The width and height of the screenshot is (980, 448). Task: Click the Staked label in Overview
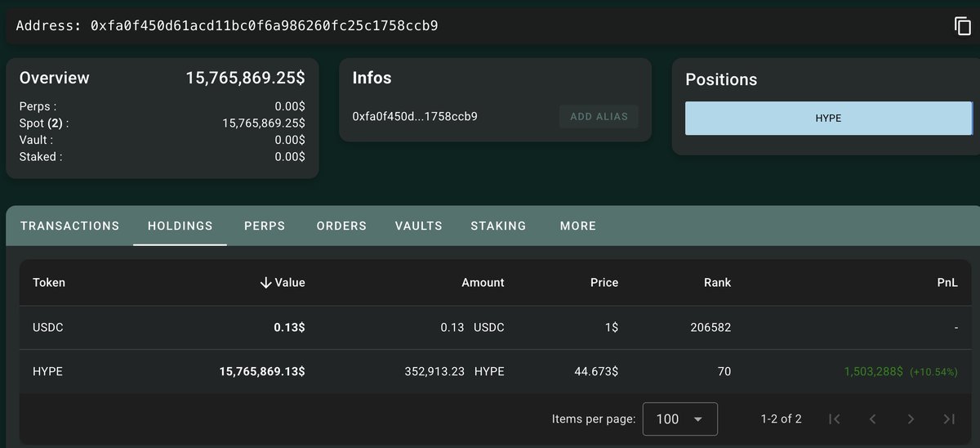[x=41, y=156]
